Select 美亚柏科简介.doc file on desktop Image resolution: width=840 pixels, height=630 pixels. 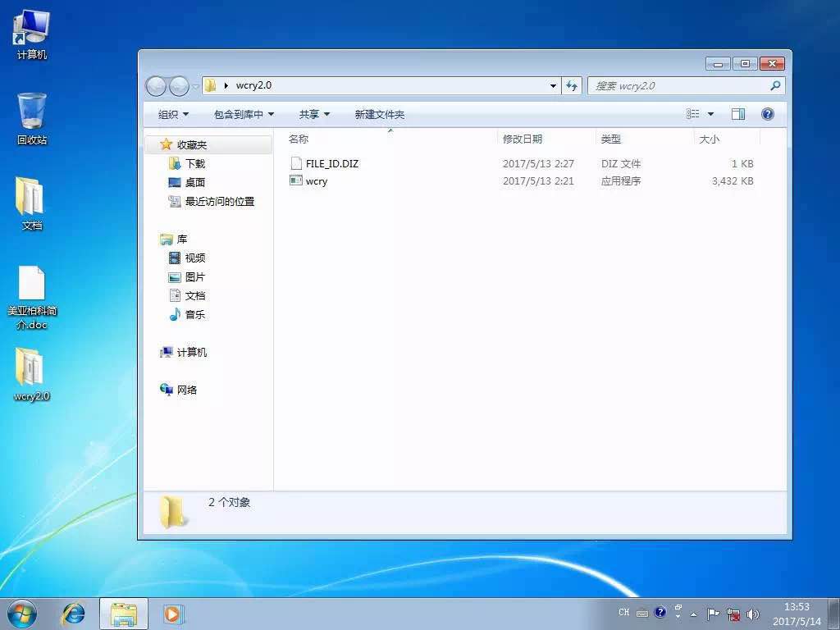[x=32, y=298]
